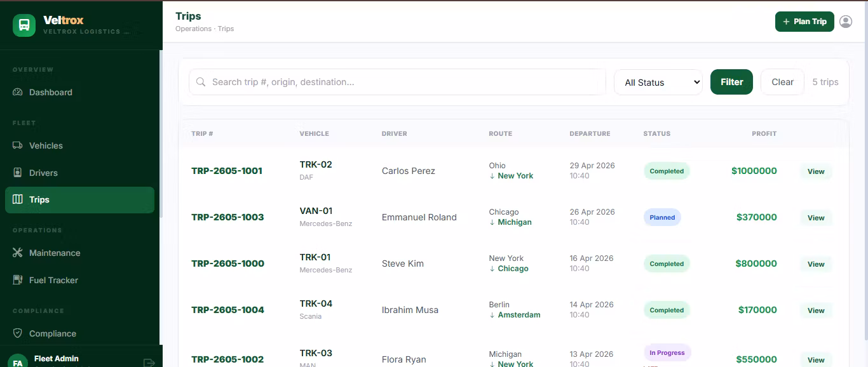Viewport: 868px width, 367px height.
Task: Open trip number TRP-2605-1004
Action: [227, 310]
